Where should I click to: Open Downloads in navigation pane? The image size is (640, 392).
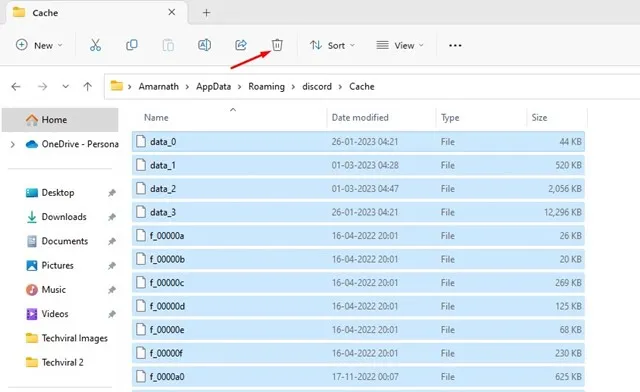click(x=64, y=217)
